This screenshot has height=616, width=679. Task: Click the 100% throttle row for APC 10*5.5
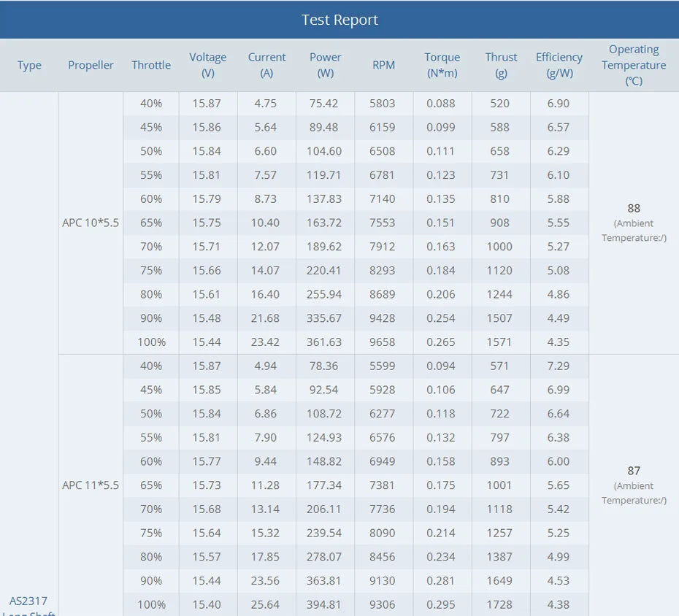(151, 342)
